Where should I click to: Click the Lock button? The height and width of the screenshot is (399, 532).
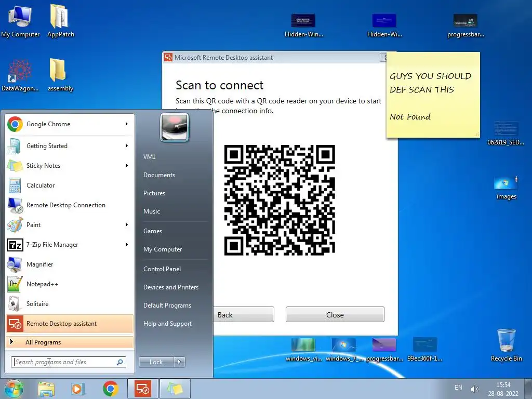[156, 362]
